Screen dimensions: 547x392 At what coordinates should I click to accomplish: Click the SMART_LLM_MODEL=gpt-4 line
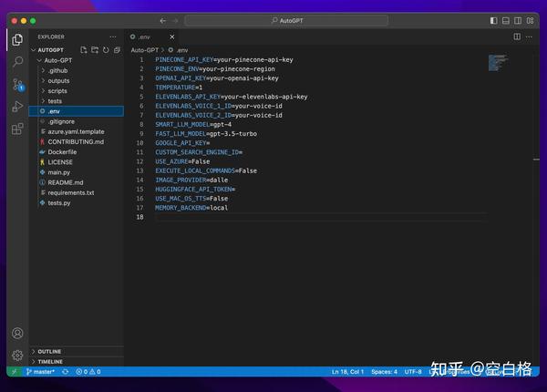(193, 125)
